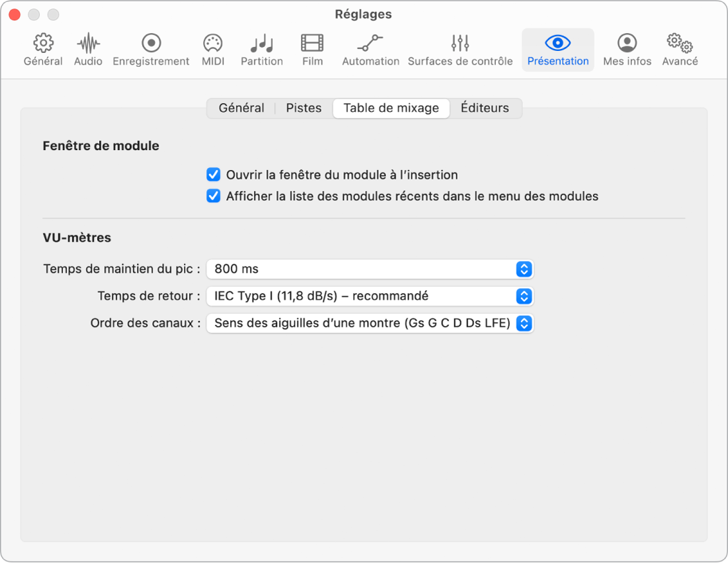Open the Éditeurs tab

click(x=485, y=108)
